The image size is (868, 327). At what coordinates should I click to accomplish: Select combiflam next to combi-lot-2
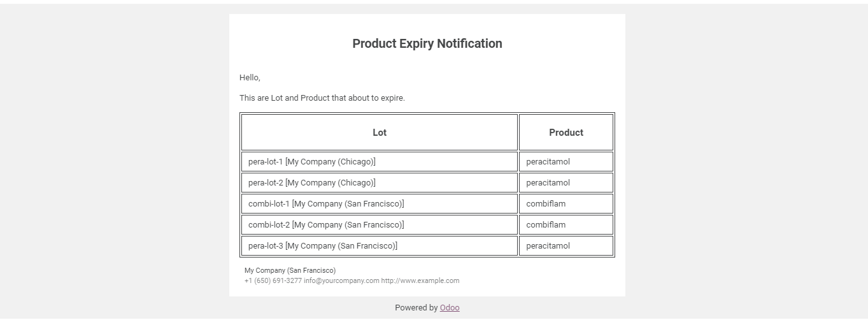[x=566, y=225]
